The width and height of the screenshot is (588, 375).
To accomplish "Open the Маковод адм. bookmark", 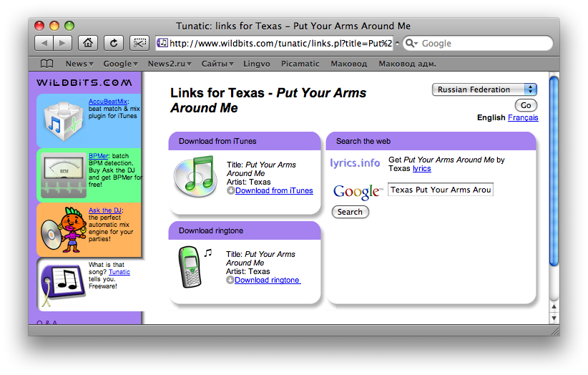I will click(x=407, y=64).
